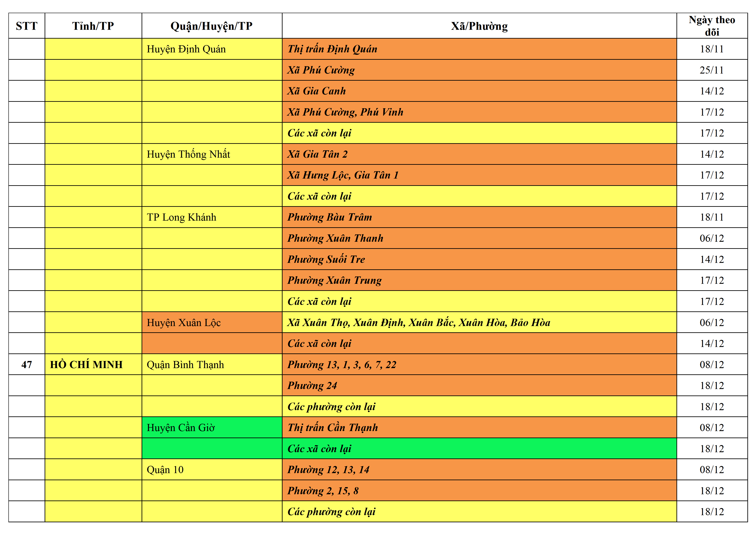Select the HỒ CHÍ MINH cell
Viewport: 756px width, 535px height.
click(x=86, y=364)
